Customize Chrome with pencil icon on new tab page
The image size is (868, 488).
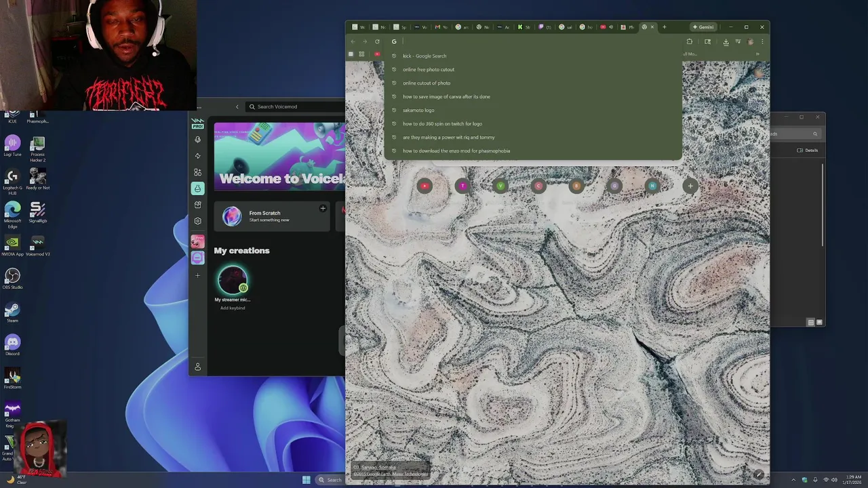coord(758,474)
